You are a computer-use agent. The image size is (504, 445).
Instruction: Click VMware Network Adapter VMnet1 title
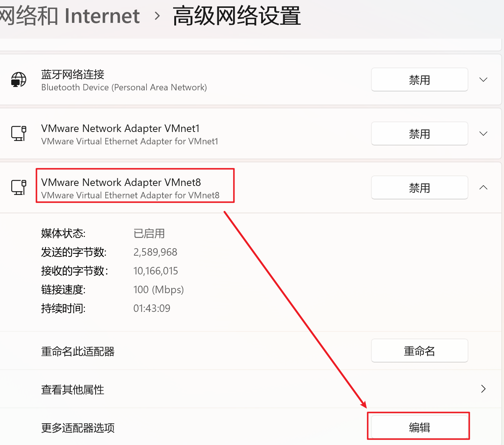(x=120, y=128)
